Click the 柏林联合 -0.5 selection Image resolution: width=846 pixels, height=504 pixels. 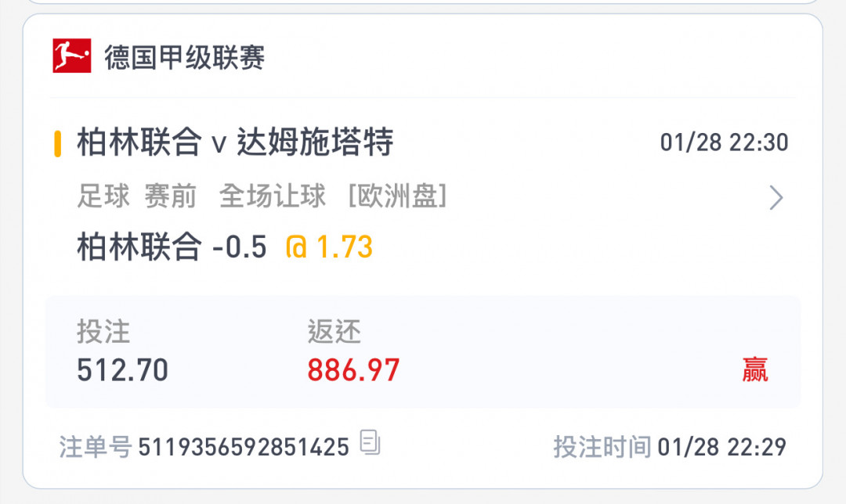click(172, 247)
